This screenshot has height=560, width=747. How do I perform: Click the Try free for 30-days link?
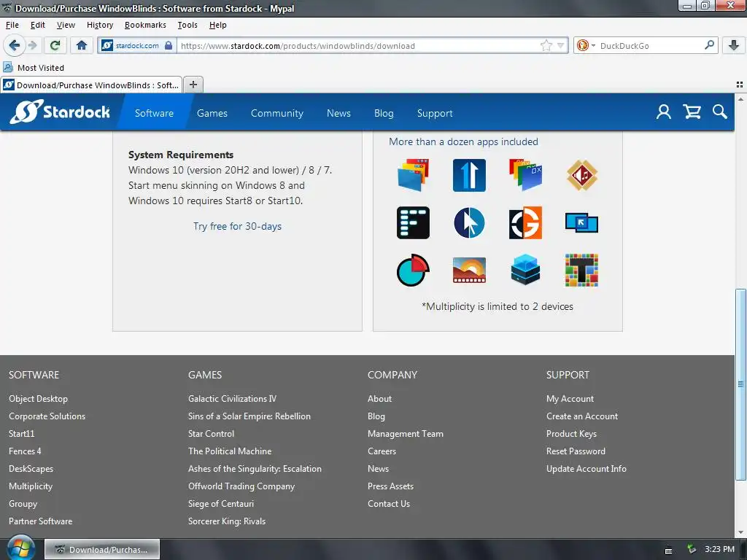[237, 226]
